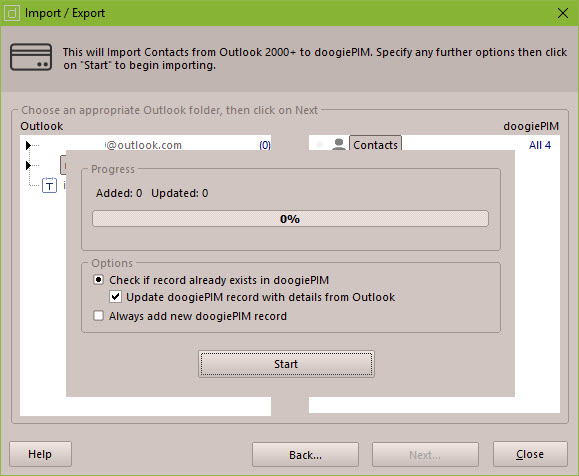Select the Contacts folder in doogiePIM list
This screenshot has height=476, width=579.
[375, 144]
